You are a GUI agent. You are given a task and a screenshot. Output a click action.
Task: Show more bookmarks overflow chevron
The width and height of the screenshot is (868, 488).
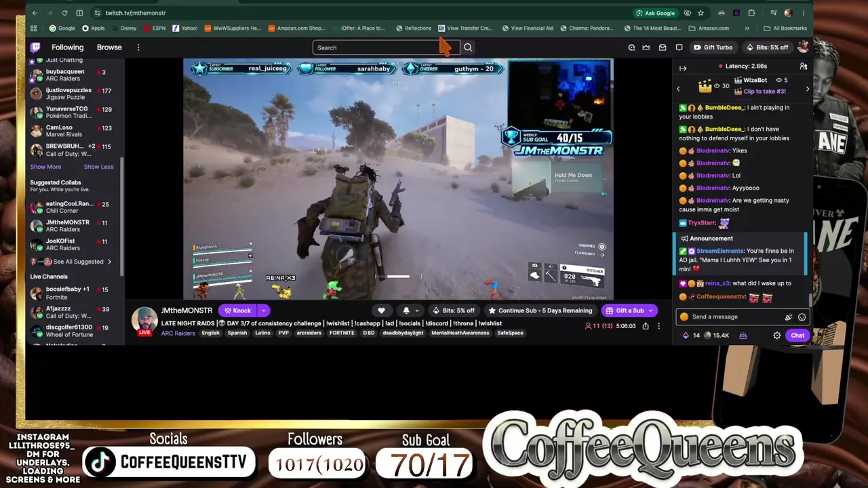point(747,28)
